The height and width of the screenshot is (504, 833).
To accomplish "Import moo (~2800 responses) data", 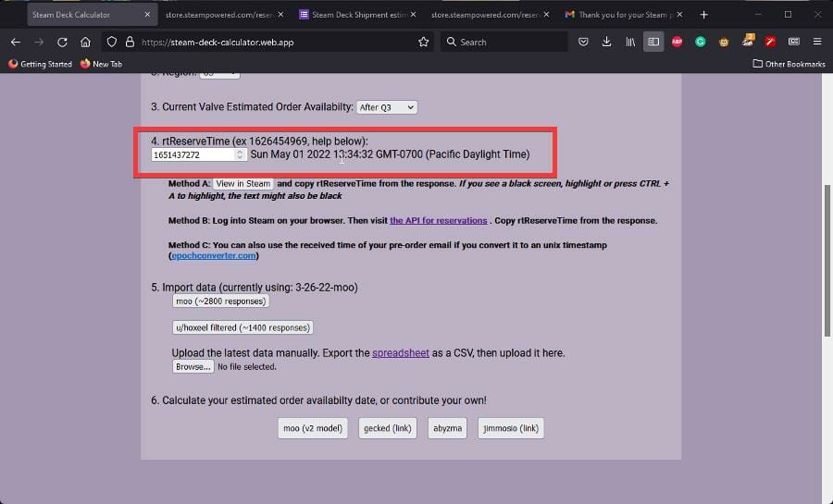I will coord(220,301).
